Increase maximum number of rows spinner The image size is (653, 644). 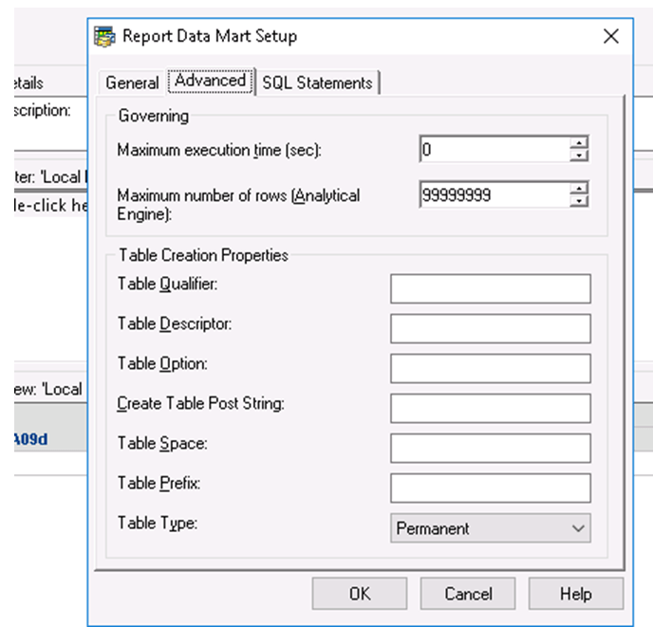click(x=579, y=189)
